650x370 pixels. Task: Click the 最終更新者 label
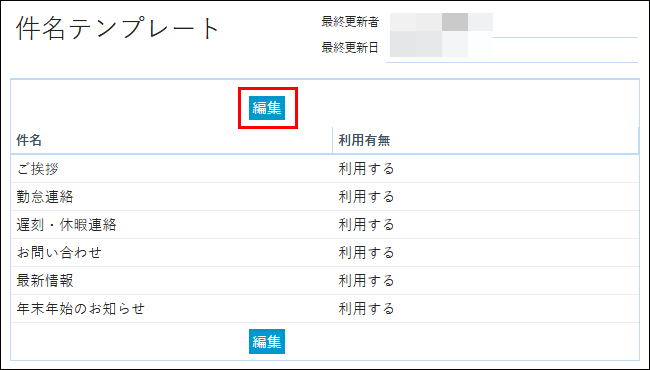tap(350, 22)
